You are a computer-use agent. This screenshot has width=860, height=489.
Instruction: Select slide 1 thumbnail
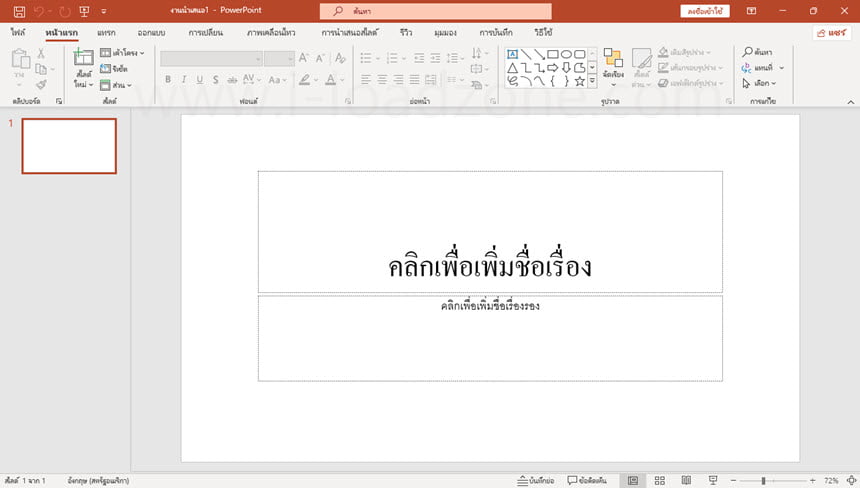click(69, 146)
